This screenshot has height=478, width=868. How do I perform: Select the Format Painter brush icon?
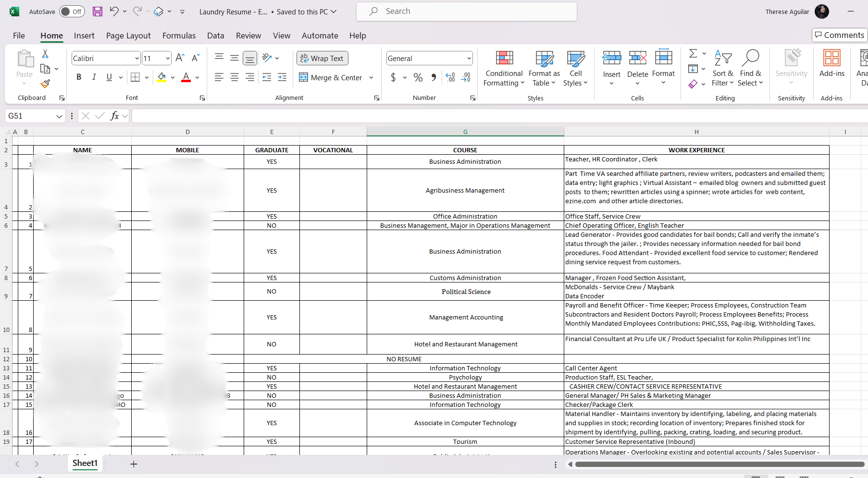pos(45,84)
